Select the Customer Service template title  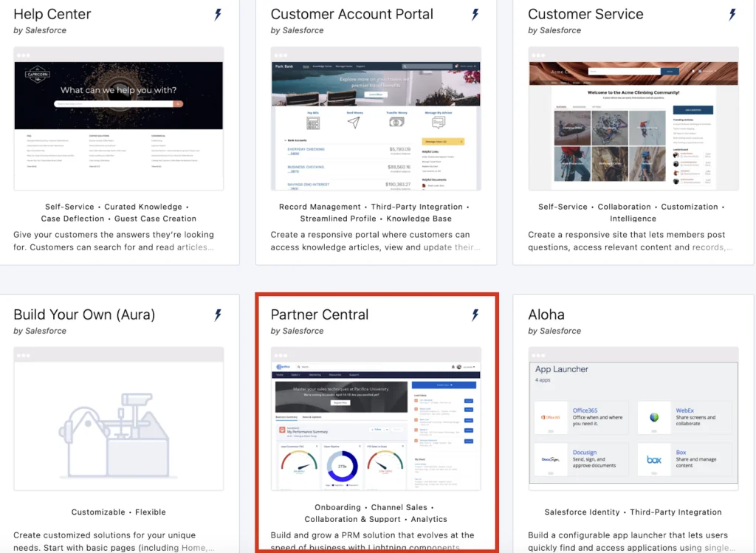click(x=585, y=14)
